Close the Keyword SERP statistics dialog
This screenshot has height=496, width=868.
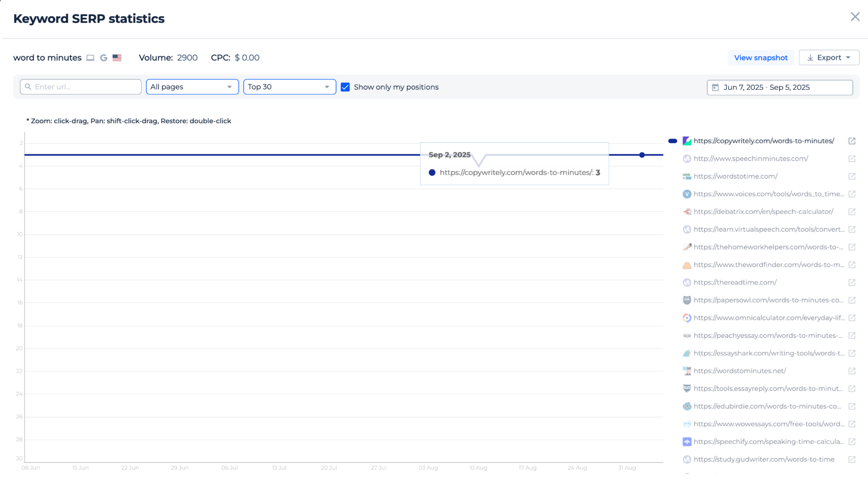855,17
